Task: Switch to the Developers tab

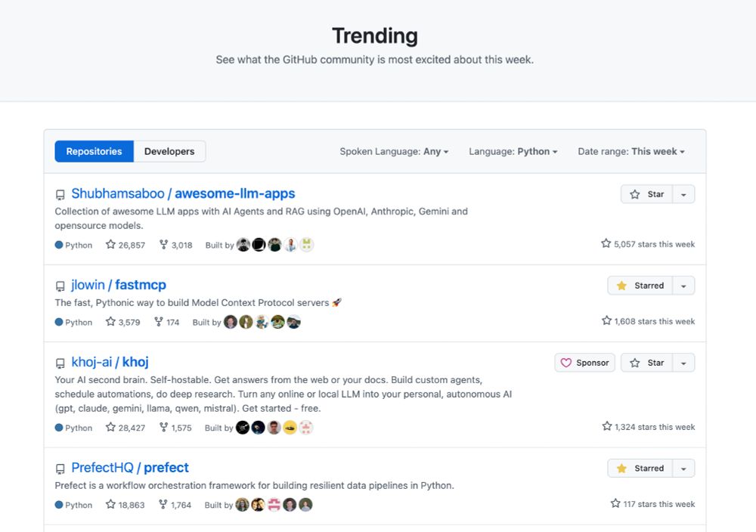Action: [x=169, y=151]
